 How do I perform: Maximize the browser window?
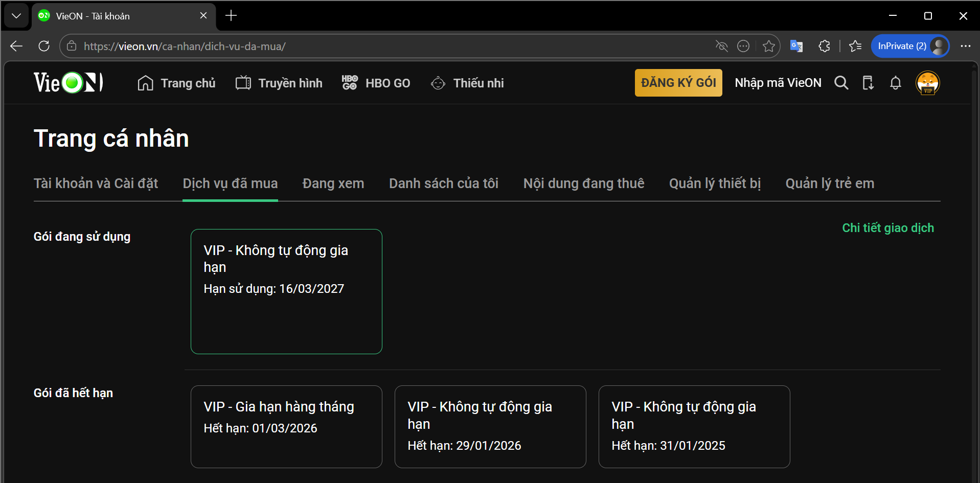click(x=928, y=16)
